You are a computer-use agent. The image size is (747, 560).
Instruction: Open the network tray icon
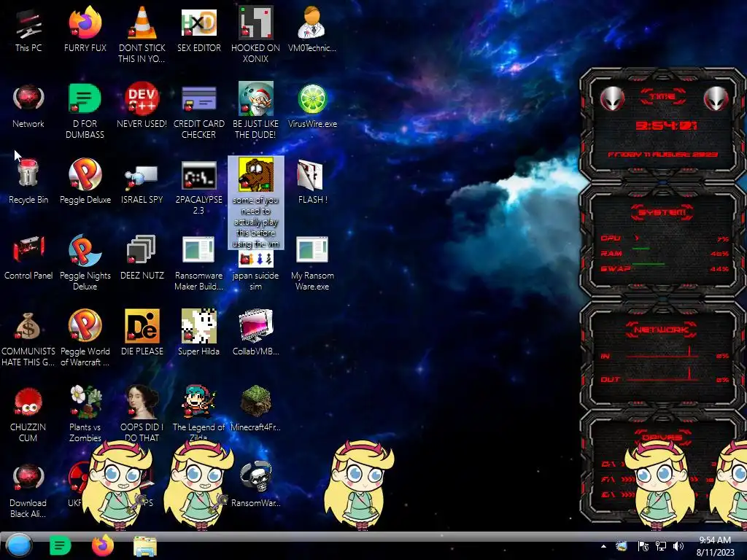click(x=661, y=546)
